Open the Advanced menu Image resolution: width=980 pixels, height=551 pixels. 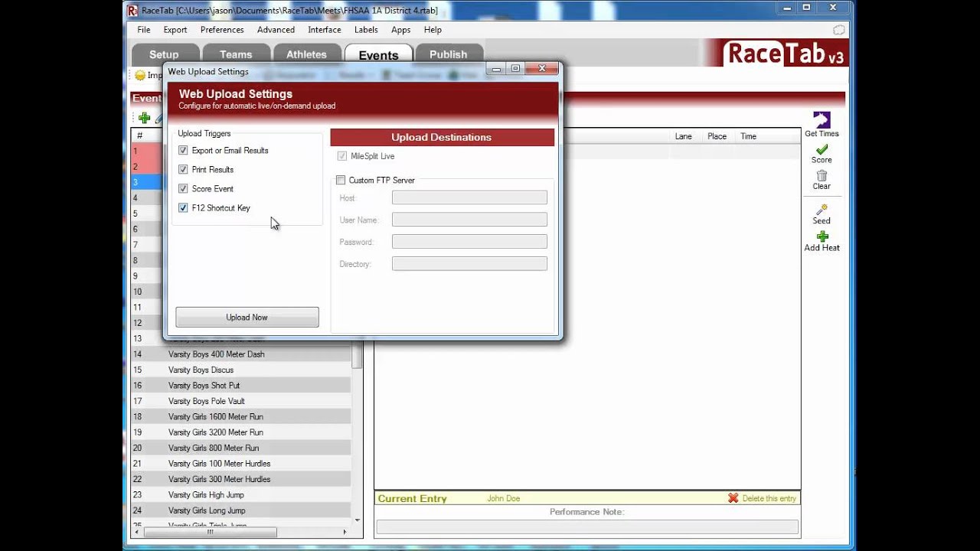click(276, 30)
